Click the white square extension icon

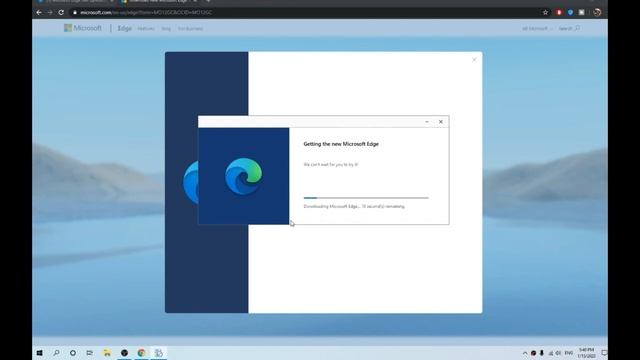tap(582, 13)
